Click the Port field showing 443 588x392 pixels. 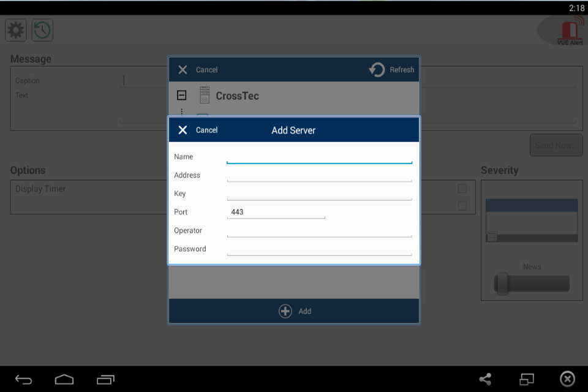click(x=276, y=212)
